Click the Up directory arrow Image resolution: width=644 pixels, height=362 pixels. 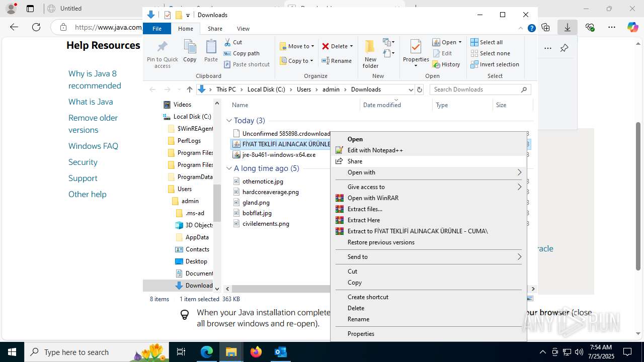[x=189, y=89]
